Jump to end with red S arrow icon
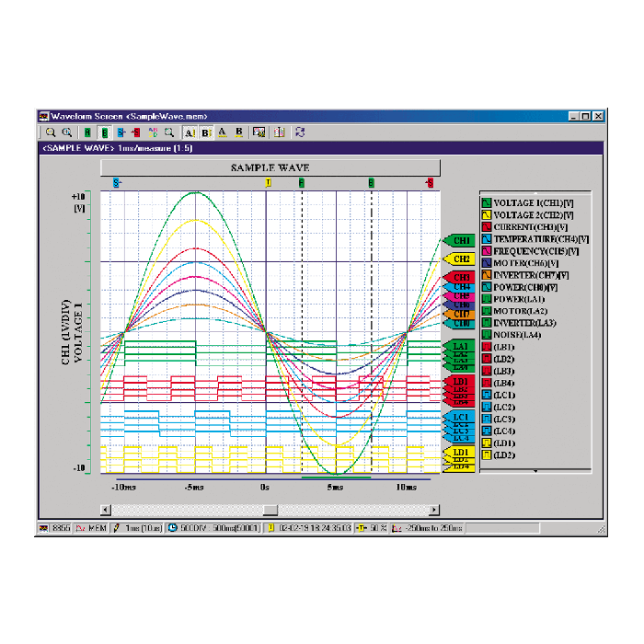Screen dimensions: 644x644 (x=136, y=132)
